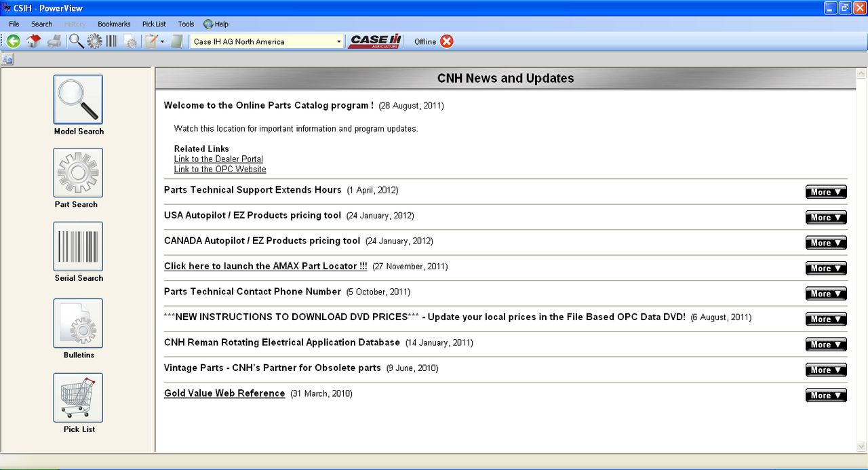
Task: Select CNH Reman Rotating Electrical headline
Action: point(282,342)
